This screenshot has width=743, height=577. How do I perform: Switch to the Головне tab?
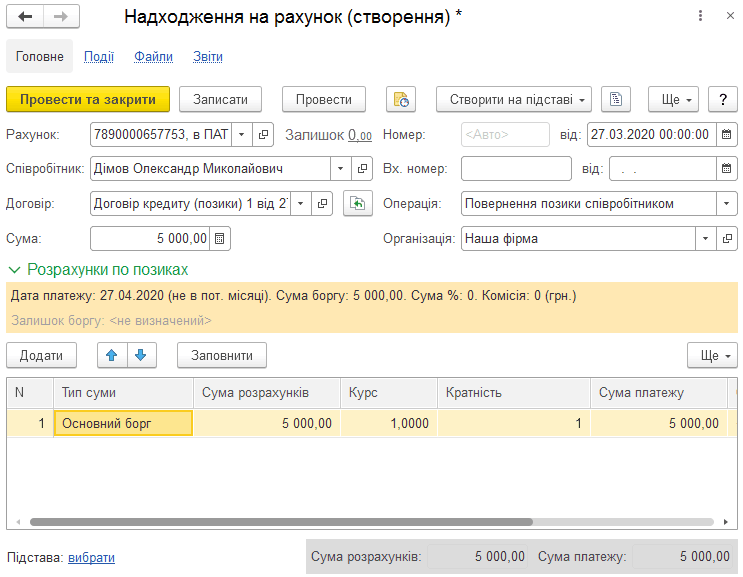[x=39, y=56]
